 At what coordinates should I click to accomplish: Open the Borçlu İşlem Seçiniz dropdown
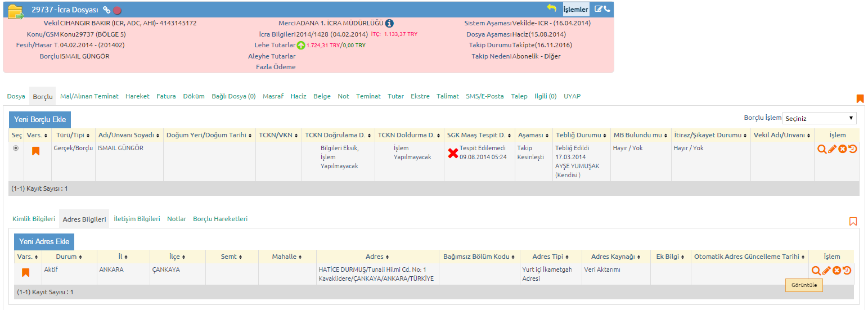tap(820, 118)
